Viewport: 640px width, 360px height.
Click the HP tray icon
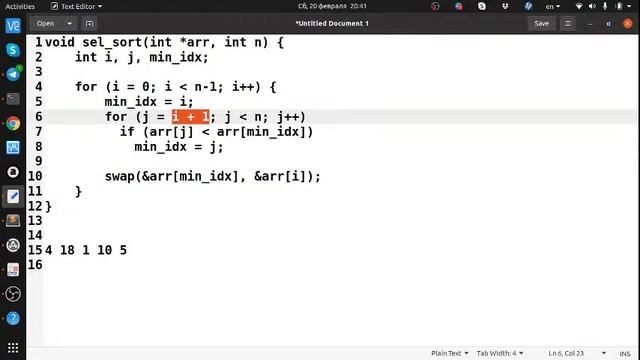529,6
